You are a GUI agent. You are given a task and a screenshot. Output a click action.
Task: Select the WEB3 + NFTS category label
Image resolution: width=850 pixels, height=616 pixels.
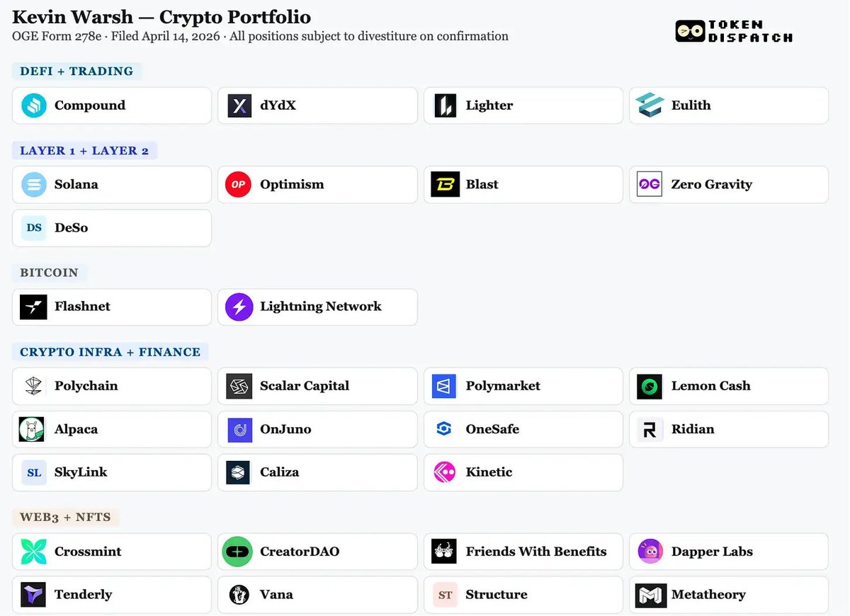click(x=65, y=517)
